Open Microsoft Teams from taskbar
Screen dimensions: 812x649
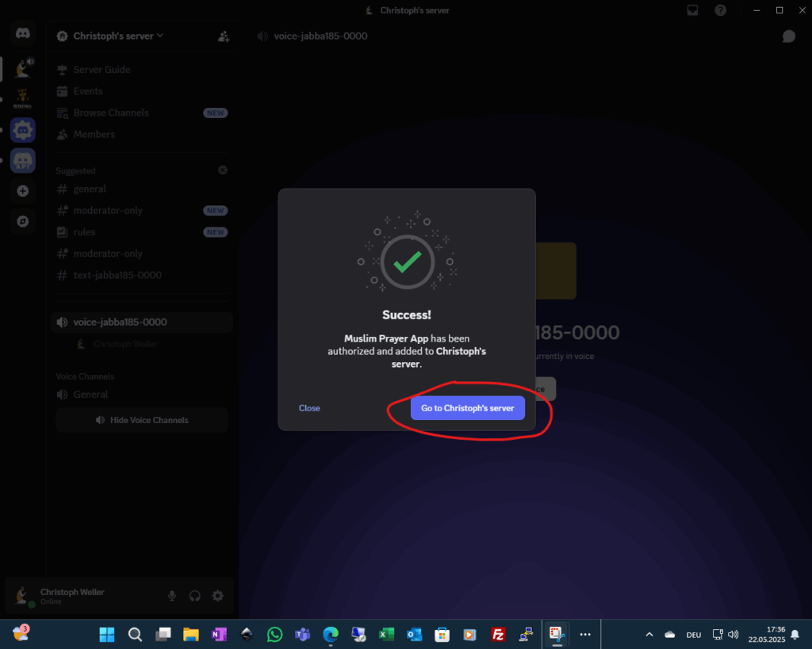click(303, 635)
